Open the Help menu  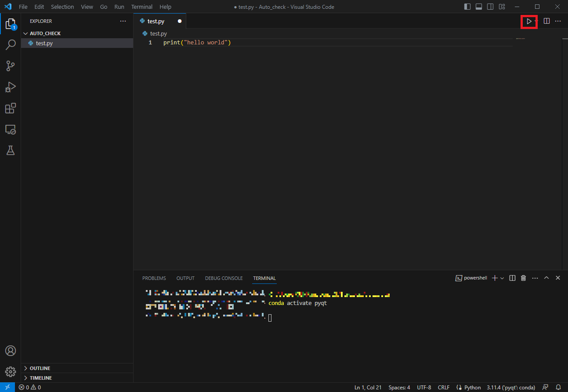166,7
